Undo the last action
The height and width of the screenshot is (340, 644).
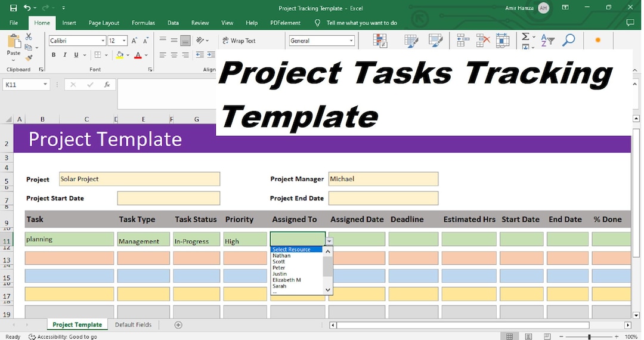[27, 8]
